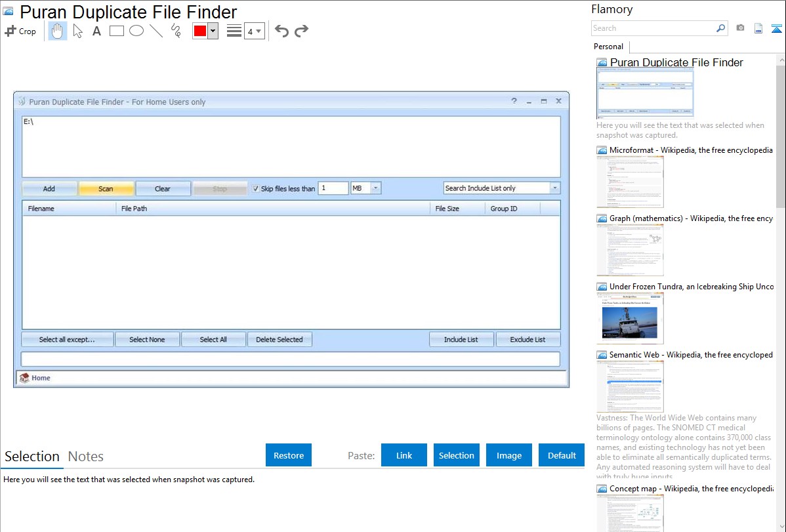The image size is (786, 532).
Task: Click the help question mark in Puran window
Action: click(514, 101)
